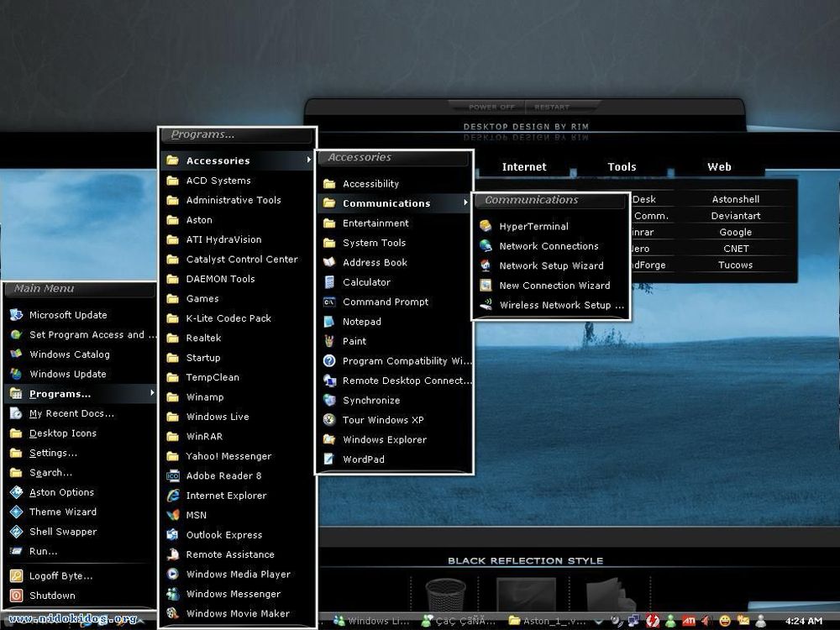
Task: Open the HyperTerminal icon
Action: [x=486, y=226]
